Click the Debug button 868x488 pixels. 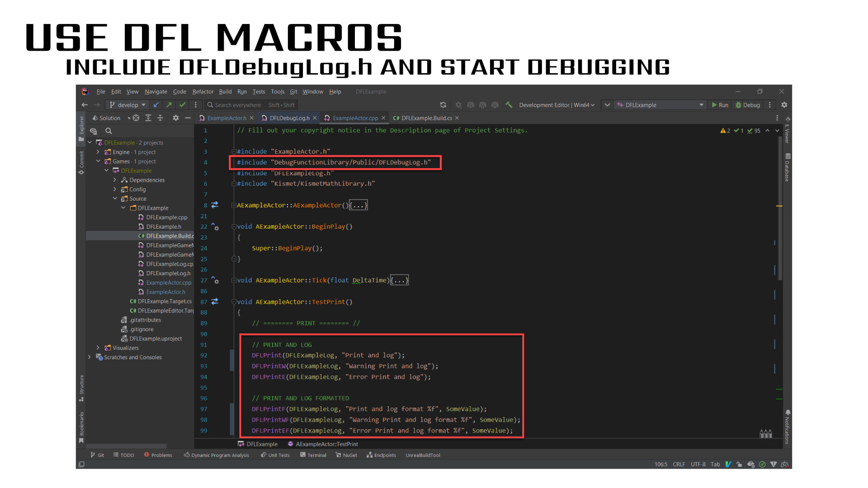tap(748, 105)
